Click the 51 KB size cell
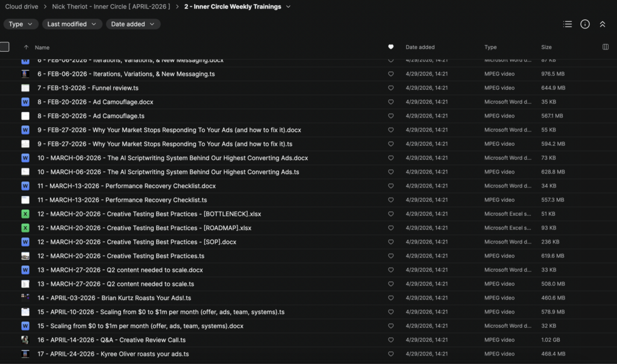This screenshot has height=364, width=617. point(548,214)
